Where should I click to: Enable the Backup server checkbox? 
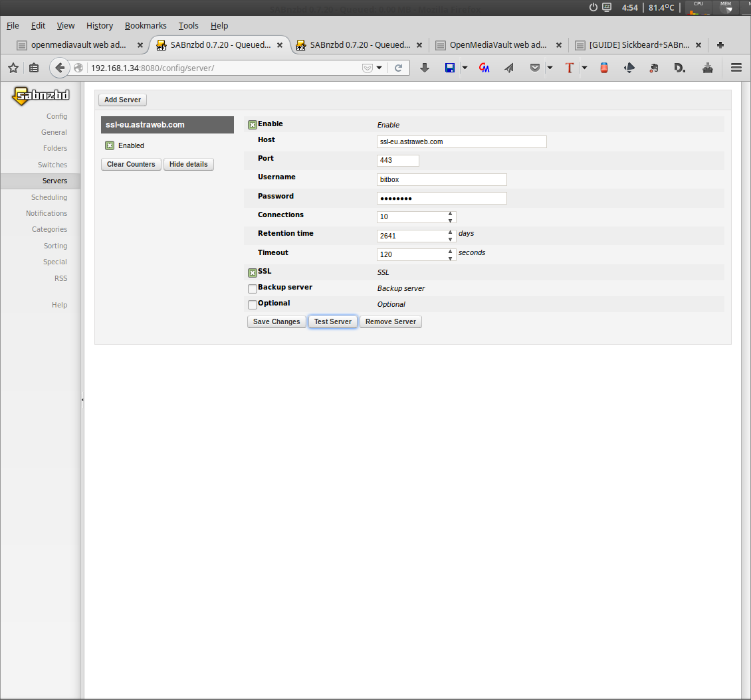[x=253, y=289]
